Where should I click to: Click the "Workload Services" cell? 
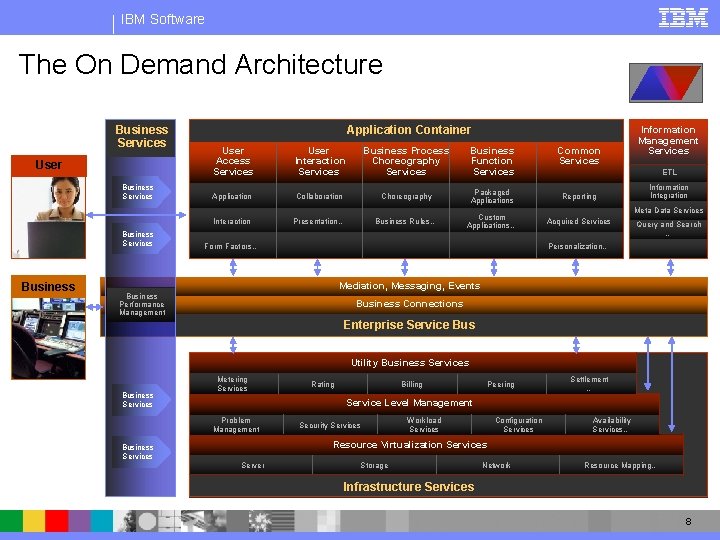click(x=424, y=424)
